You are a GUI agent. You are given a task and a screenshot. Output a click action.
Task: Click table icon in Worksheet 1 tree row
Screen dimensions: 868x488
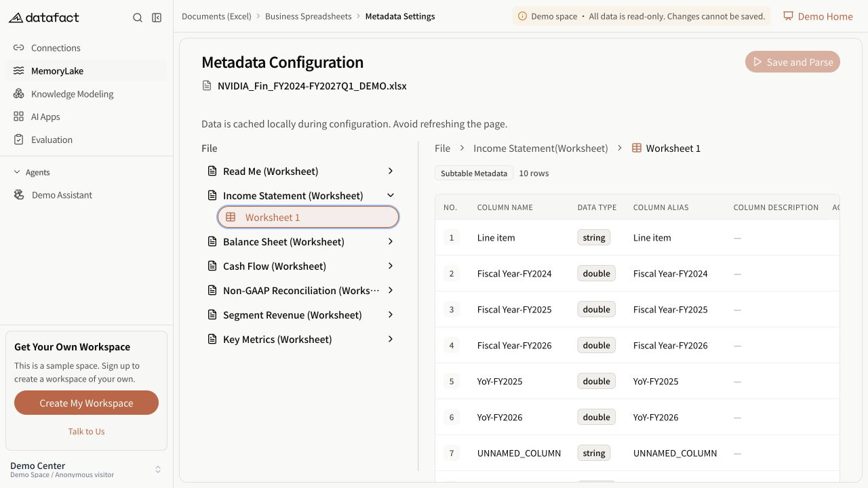click(231, 218)
